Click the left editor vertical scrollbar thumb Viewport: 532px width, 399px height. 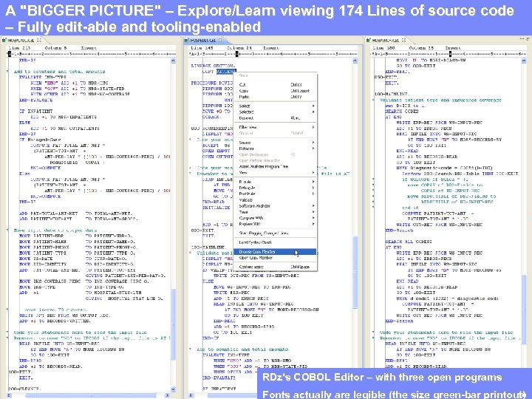coord(173,324)
